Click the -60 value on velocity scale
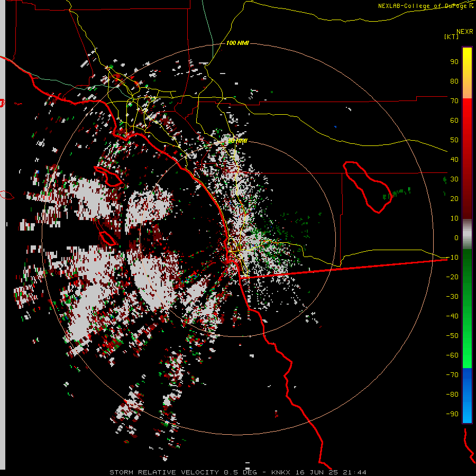The height and width of the screenshot is (476, 476). coord(452,355)
